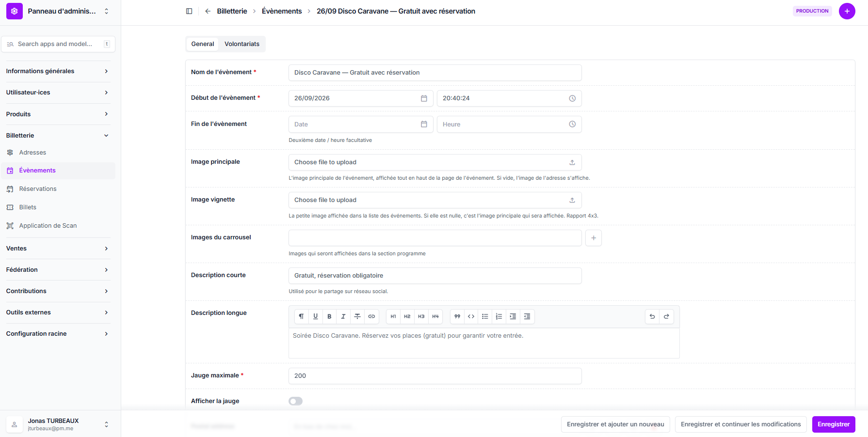Switch to the Volontariats tab
Viewport: 868px width, 437px height.
click(x=241, y=44)
